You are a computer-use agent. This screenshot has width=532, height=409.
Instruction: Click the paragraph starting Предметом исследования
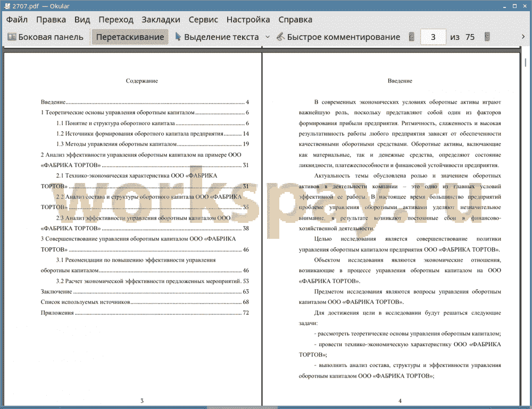tap(400, 297)
